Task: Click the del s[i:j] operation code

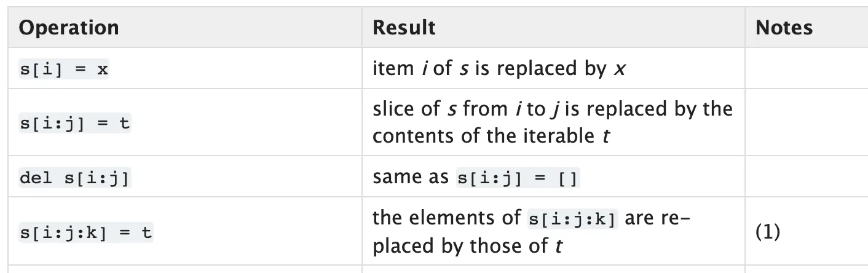Action: 75,178
